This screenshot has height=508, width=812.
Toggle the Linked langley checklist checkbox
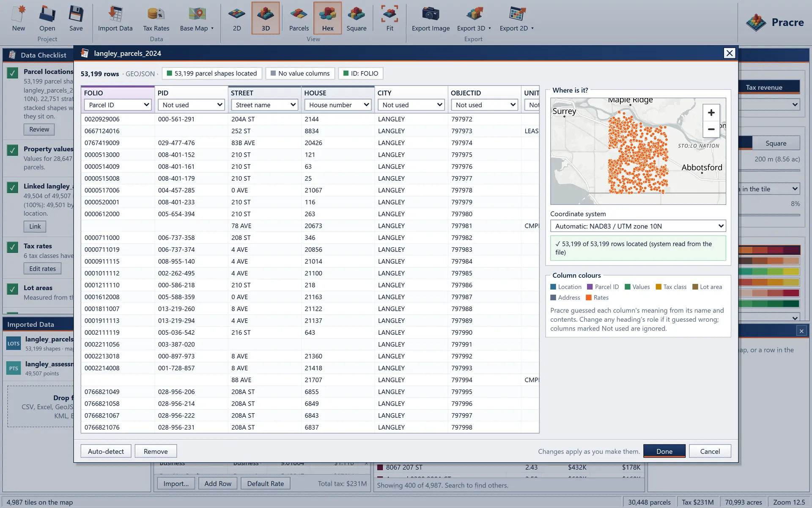point(12,188)
